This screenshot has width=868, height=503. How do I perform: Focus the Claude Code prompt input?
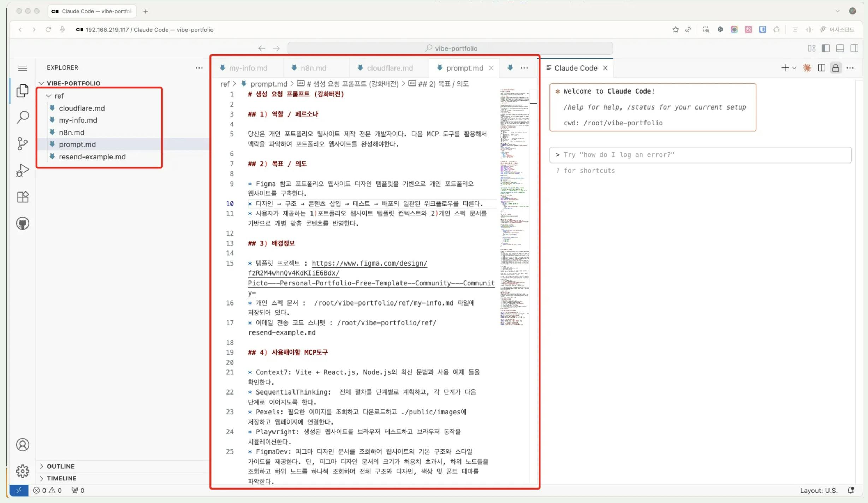pyautogui.click(x=700, y=155)
